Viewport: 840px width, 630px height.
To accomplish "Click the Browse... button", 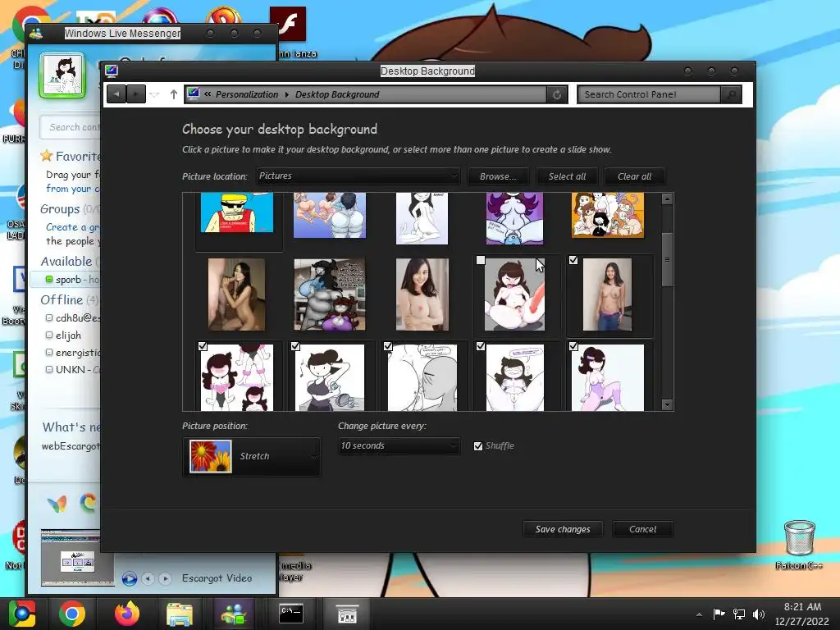I will point(498,176).
